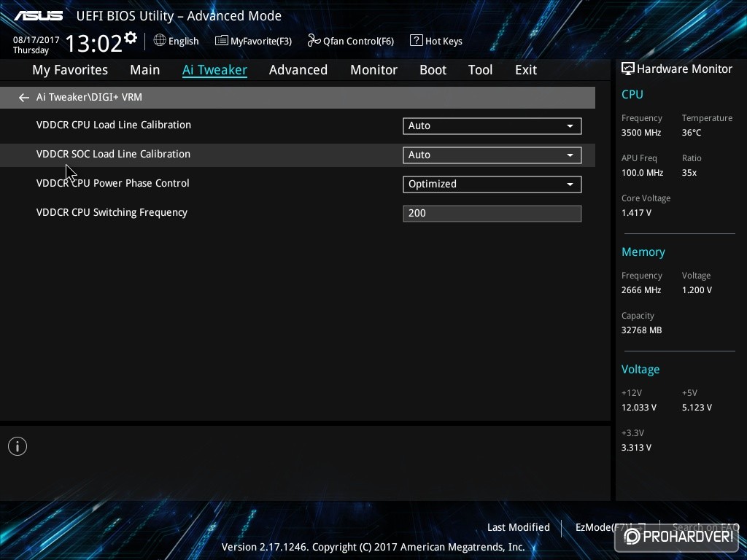The height and width of the screenshot is (560, 747).
Task: Switch to the Boot tab
Action: click(433, 70)
